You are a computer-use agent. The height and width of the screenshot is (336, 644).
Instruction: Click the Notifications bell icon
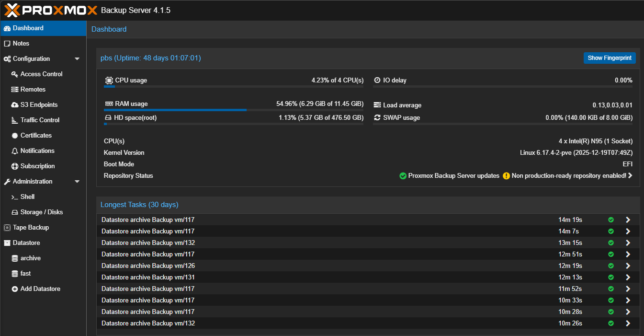[x=15, y=151]
